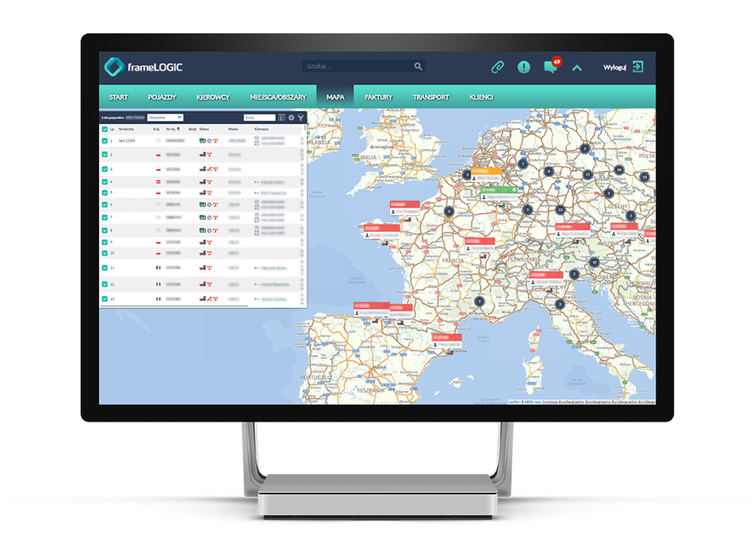Open the KLIENCI tab
This screenshot has height=554, width=756.
(481, 98)
